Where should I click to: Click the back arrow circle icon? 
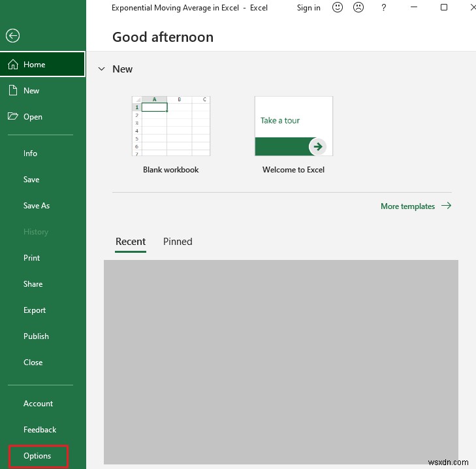(12, 36)
